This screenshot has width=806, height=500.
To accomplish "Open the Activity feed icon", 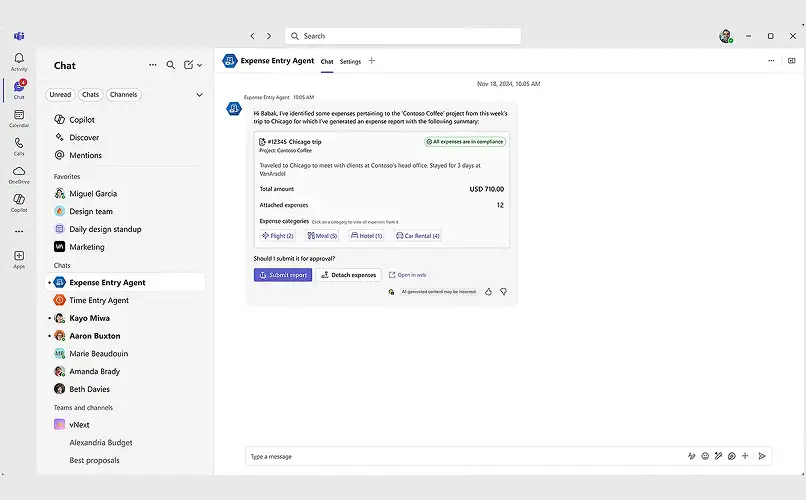I will [x=18, y=61].
